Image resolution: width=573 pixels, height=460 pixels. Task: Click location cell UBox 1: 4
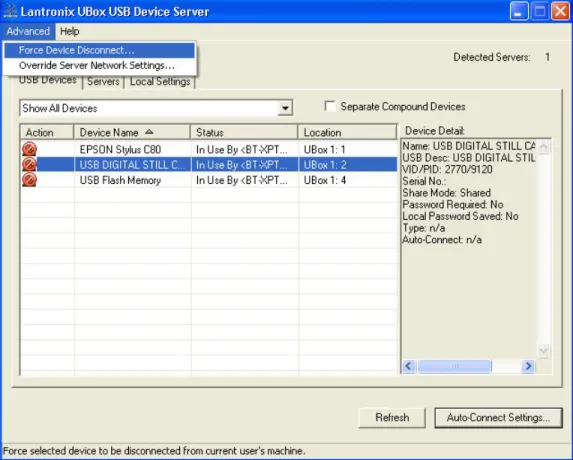325,180
